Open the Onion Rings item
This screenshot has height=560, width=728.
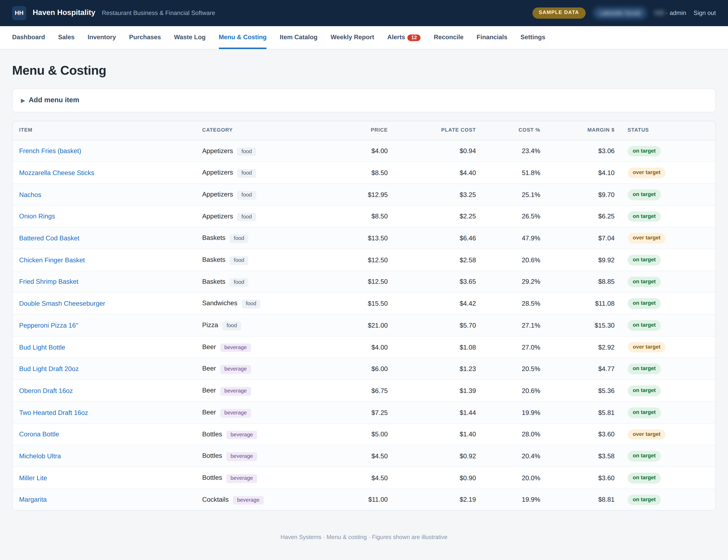[x=37, y=216]
